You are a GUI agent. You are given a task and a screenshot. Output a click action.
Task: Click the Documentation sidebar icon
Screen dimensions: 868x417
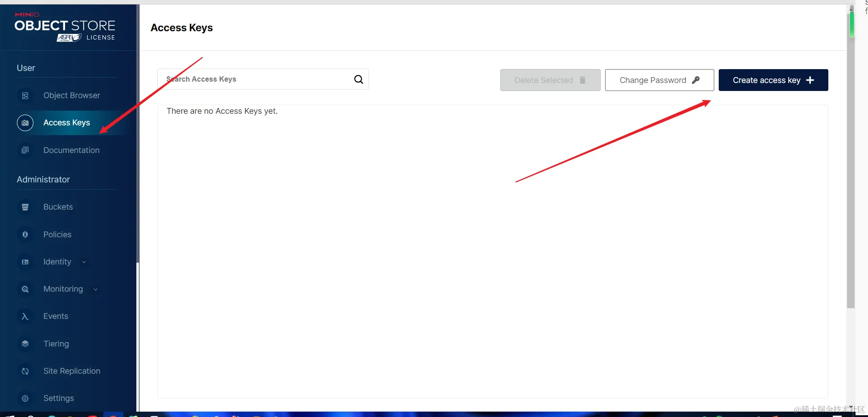(x=25, y=150)
